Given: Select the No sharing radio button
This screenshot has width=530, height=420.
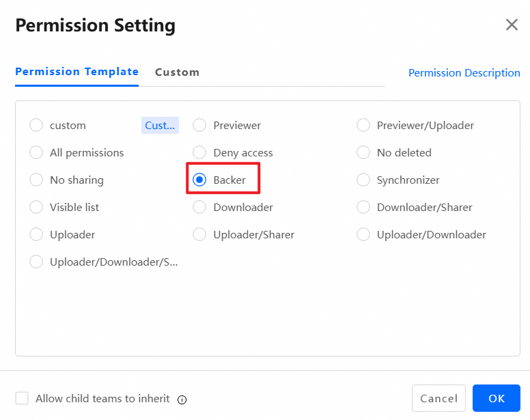Looking at the screenshot, I should point(36,180).
